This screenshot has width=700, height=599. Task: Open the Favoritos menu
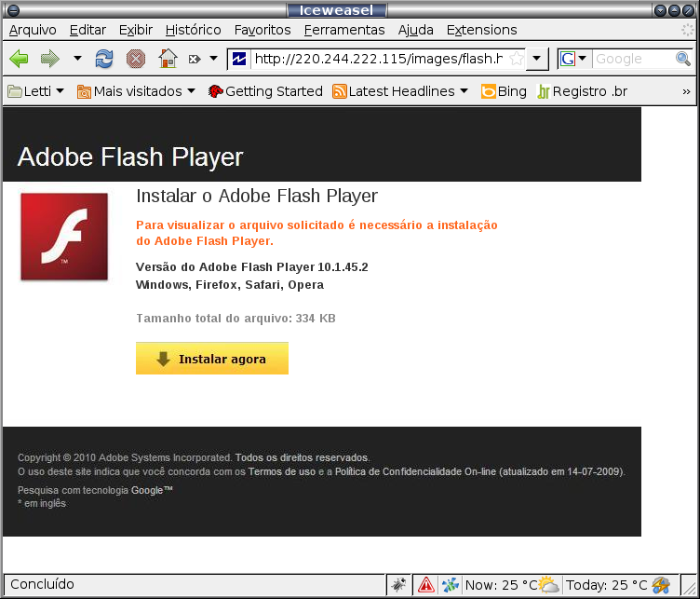[262, 30]
